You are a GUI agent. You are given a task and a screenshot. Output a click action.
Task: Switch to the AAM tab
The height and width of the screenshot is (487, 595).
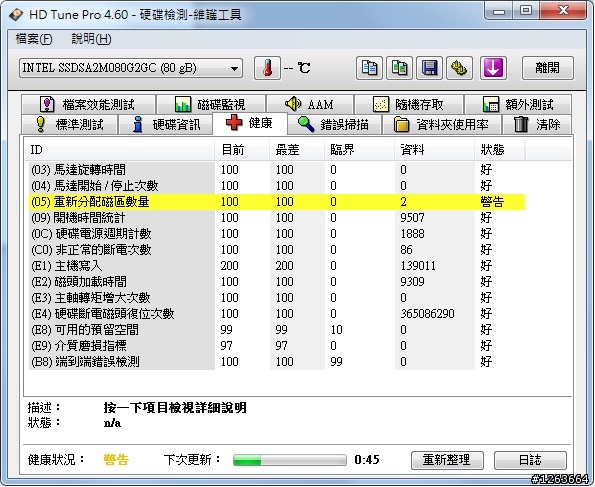click(310, 104)
